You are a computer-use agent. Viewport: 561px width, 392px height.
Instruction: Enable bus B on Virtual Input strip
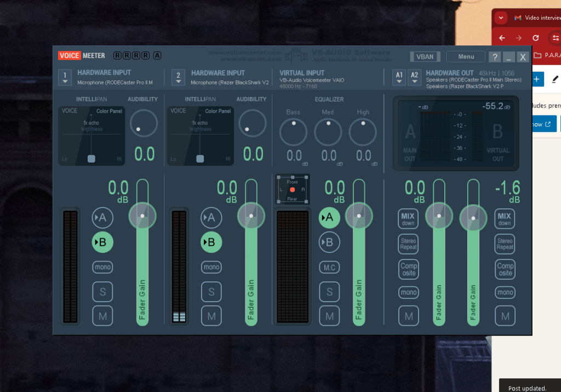pos(329,242)
